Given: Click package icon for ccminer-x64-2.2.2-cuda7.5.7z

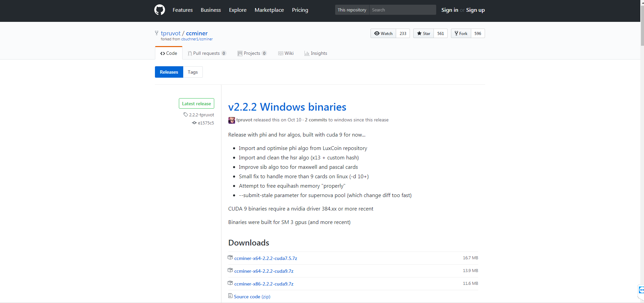Looking at the screenshot, I should coord(230,258).
